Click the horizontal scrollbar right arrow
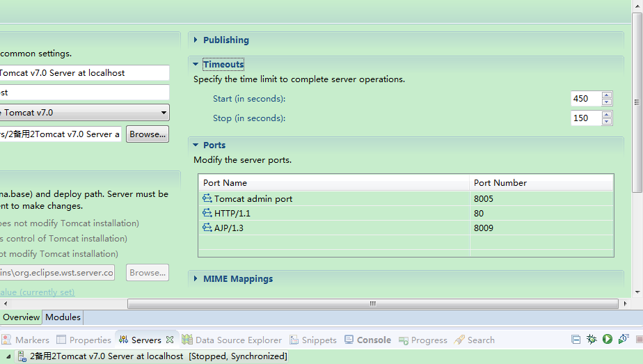The image size is (643, 364). pyautogui.click(x=625, y=303)
